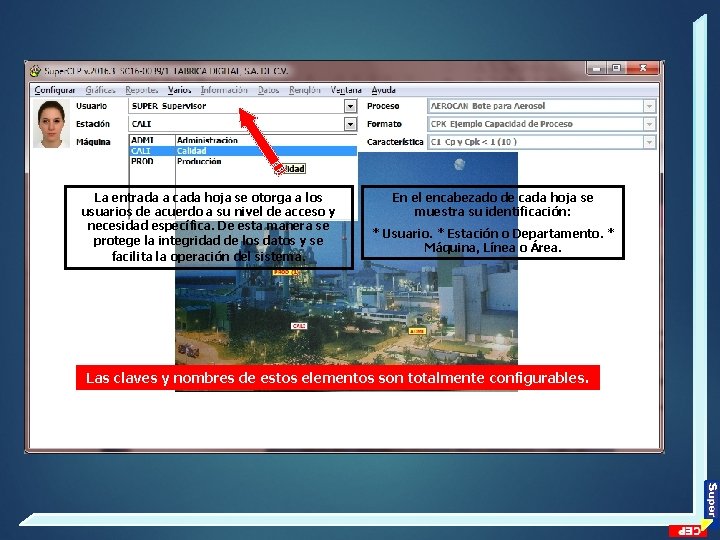Viewport: 720px width, 540px height.
Task: Click the CALI marker on the plant image
Action: (x=299, y=326)
